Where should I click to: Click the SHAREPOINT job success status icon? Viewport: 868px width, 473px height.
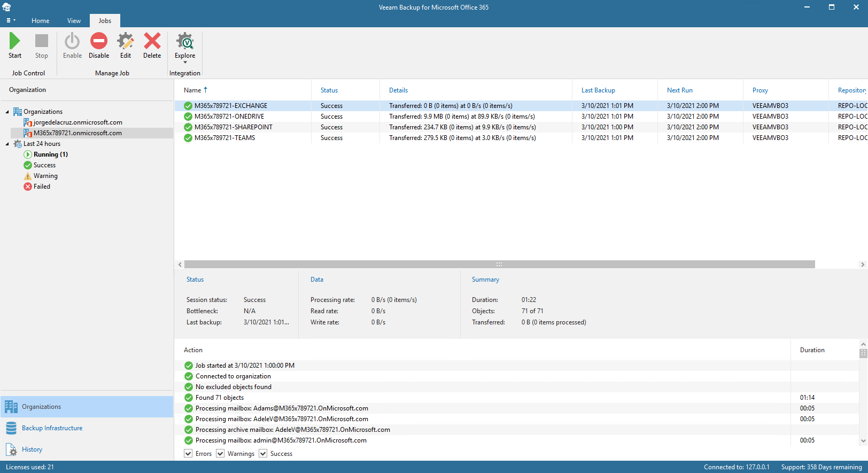pos(188,127)
